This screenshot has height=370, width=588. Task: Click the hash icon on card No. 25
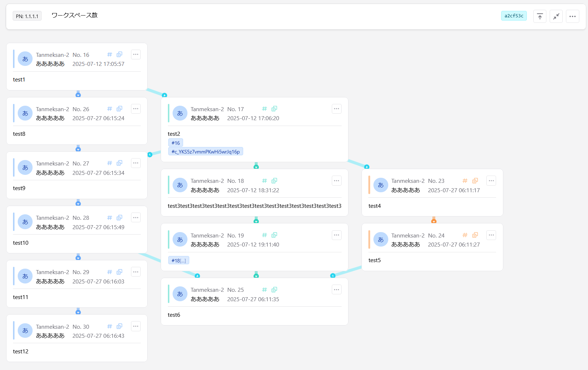265,290
